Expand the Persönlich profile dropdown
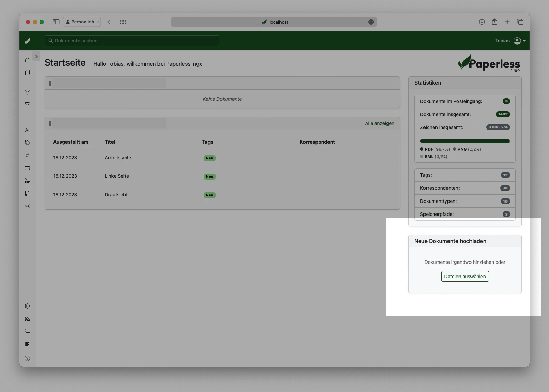The height and width of the screenshot is (392, 549). pos(82,22)
